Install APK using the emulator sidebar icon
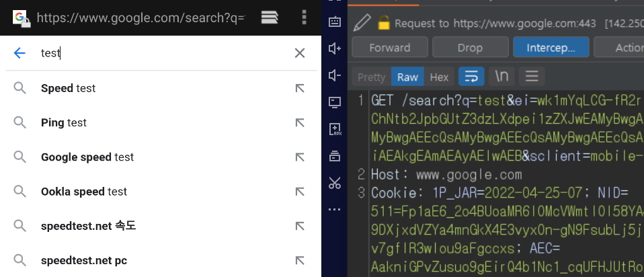Image resolution: width=644 pixels, height=277 pixels. tap(335, 130)
